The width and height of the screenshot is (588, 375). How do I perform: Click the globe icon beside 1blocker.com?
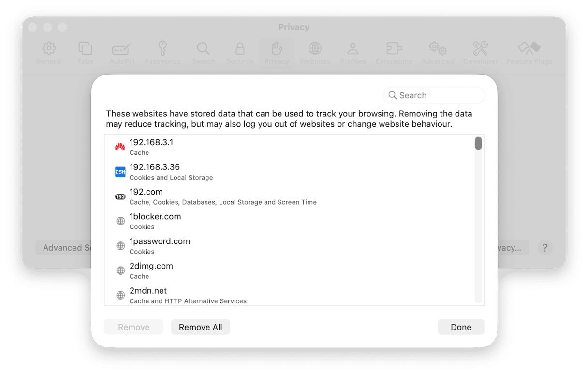120,221
